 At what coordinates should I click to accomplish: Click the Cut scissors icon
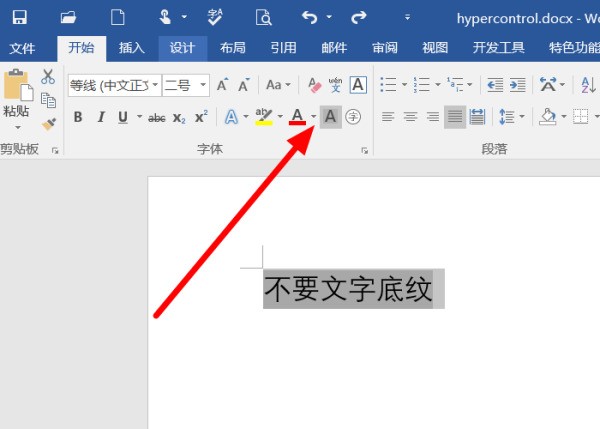click(x=48, y=77)
